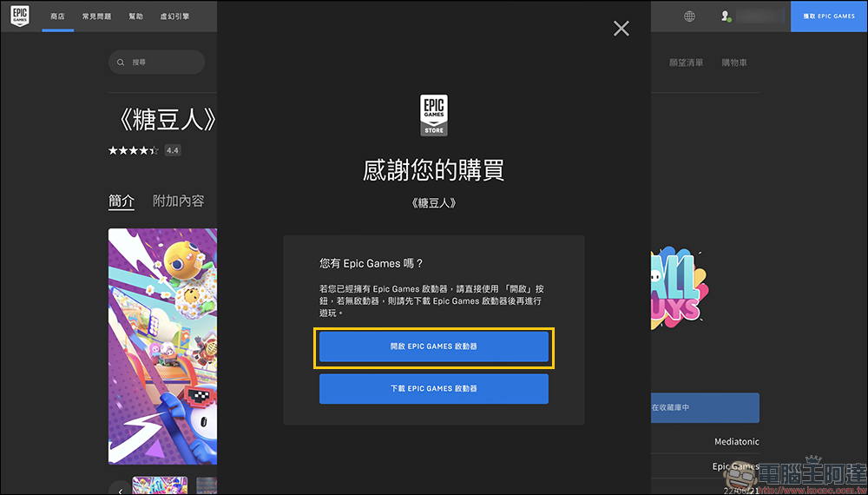Click the search magnifier icon
The height and width of the screenshot is (495, 868).
point(122,63)
